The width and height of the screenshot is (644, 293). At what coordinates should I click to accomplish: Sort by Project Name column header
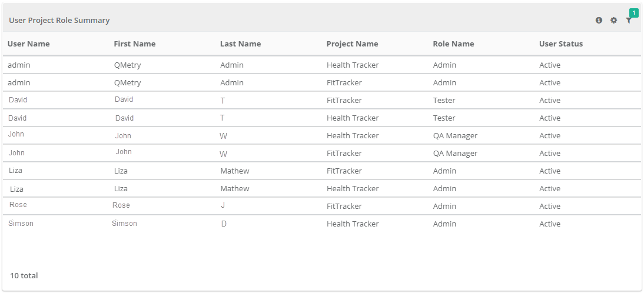pyautogui.click(x=353, y=44)
